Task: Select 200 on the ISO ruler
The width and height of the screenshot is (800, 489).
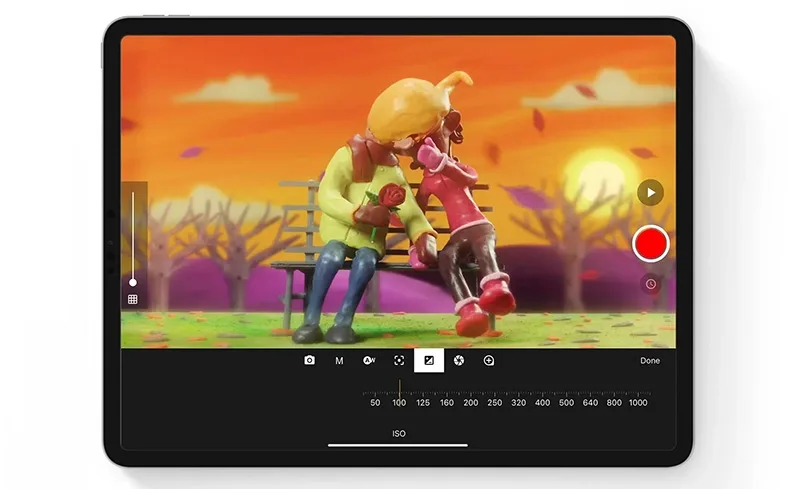Action: (x=471, y=403)
